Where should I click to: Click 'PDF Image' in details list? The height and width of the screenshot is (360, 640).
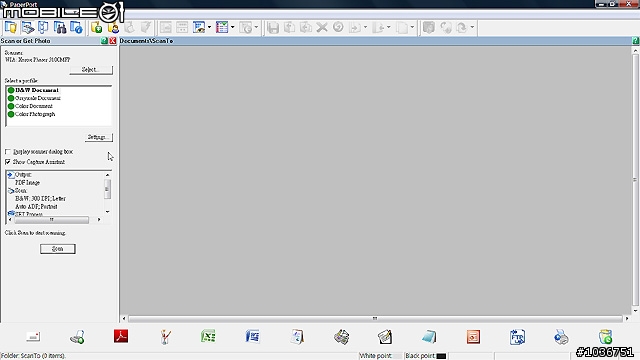(x=27, y=182)
